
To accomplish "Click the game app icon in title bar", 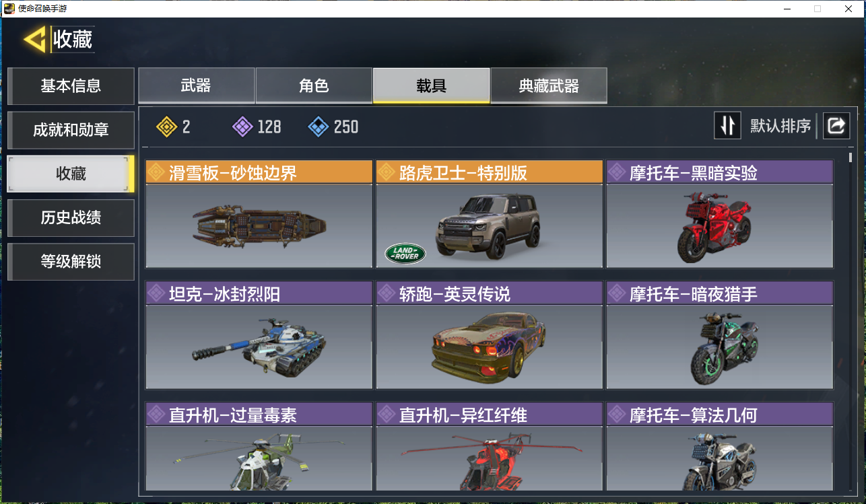I will (x=9, y=9).
